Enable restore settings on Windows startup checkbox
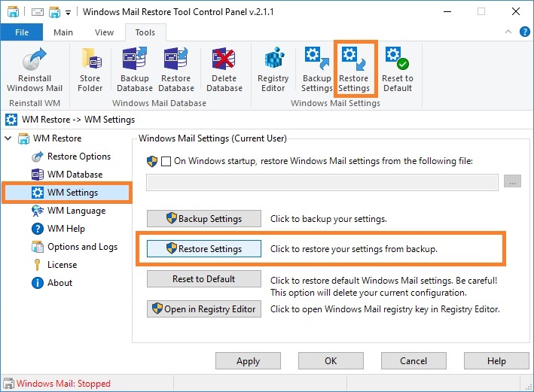The image size is (534, 392). pyautogui.click(x=166, y=161)
